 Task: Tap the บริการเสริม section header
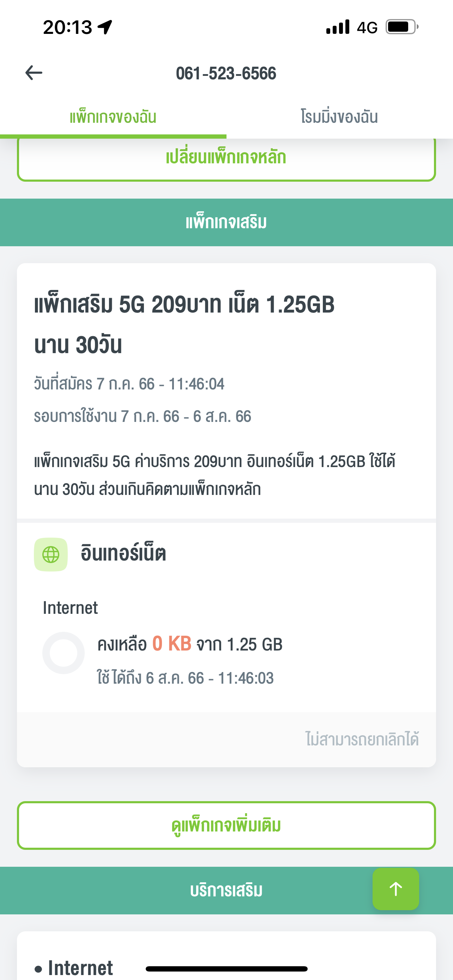pyautogui.click(x=226, y=891)
